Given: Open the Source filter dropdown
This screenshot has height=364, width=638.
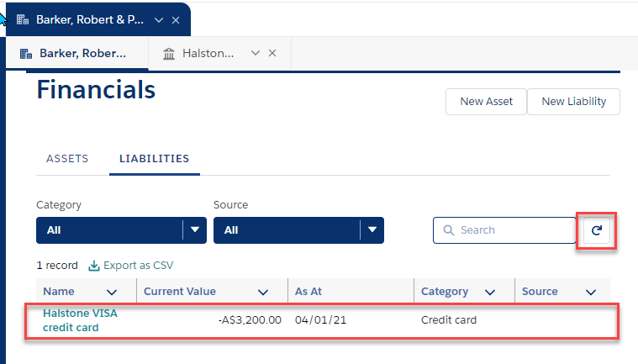Looking at the screenshot, I should tap(298, 230).
